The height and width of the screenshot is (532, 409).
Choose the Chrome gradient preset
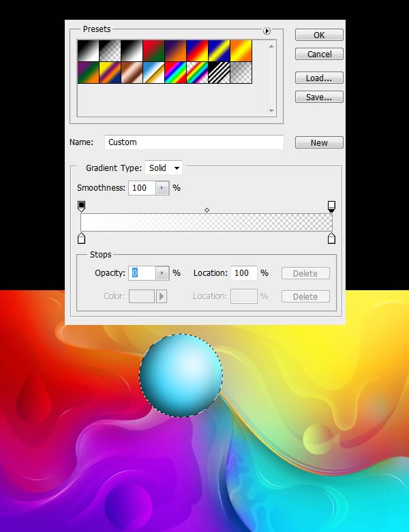[x=153, y=72]
